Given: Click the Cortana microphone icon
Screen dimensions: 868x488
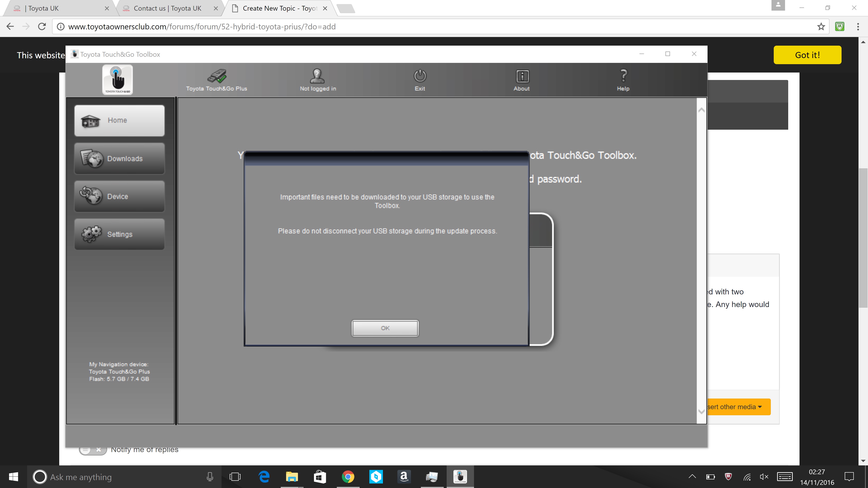Looking at the screenshot, I should pos(210,477).
